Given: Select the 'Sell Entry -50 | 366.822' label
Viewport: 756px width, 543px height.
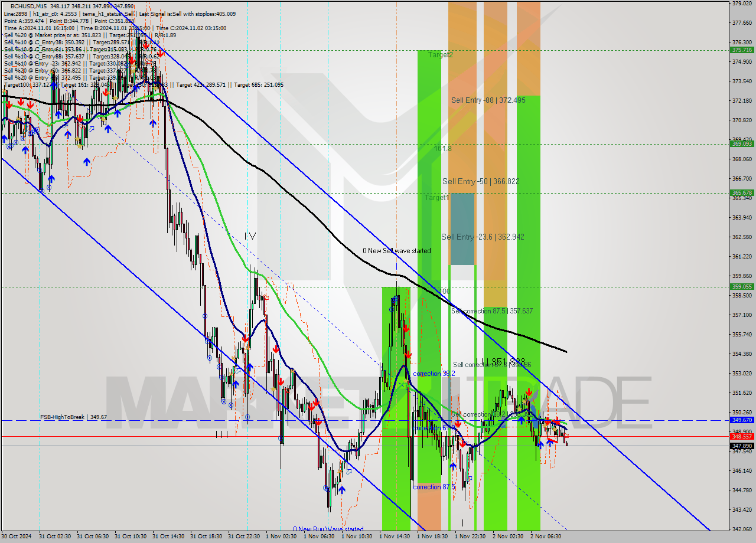Looking at the screenshot, I should (x=481, y=181).
